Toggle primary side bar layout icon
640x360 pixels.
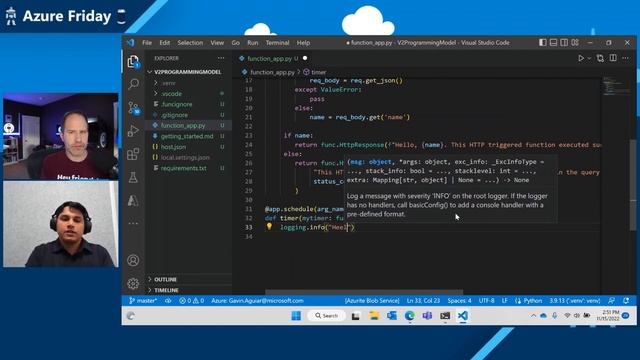pyautogui.click(x=542, y=42)
